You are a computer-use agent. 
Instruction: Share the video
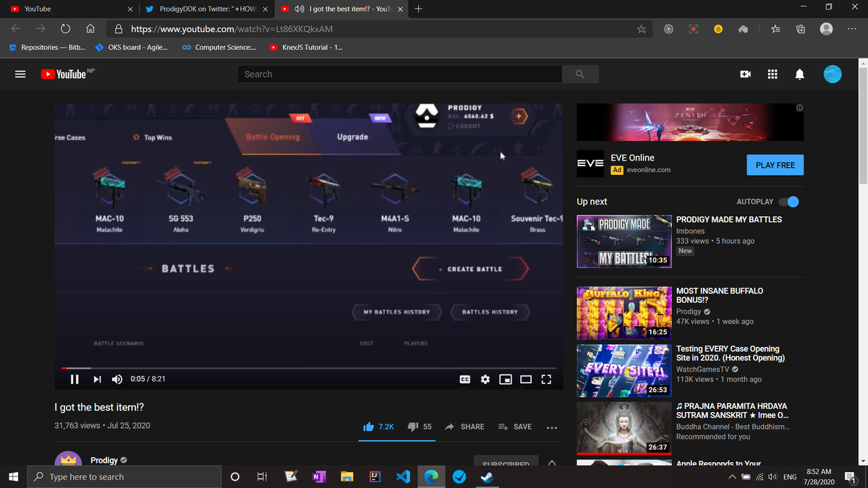click(465, 427)
